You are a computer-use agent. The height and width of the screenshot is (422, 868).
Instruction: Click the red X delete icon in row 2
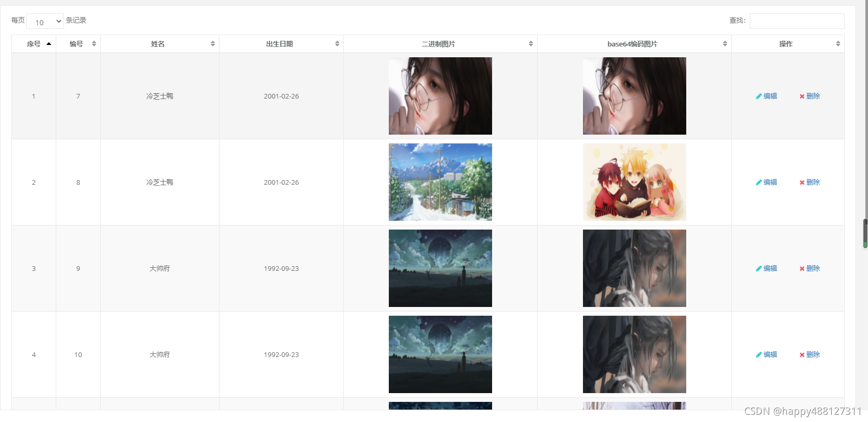coord(802,183)
